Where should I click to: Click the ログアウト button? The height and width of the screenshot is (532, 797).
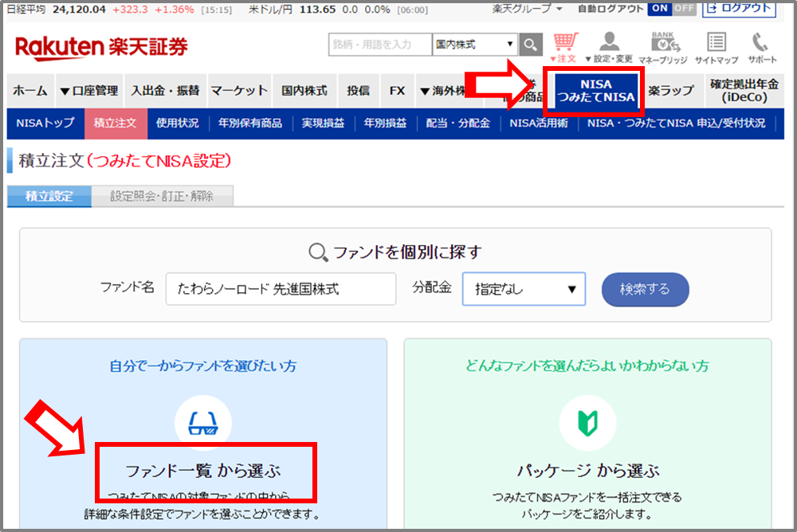(739, 8)
